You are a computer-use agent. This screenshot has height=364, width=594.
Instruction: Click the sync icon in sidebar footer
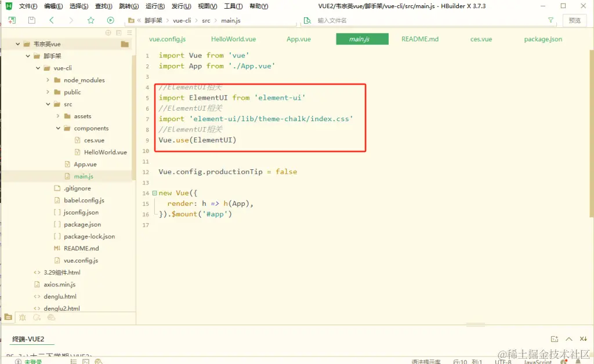[37, 318]
